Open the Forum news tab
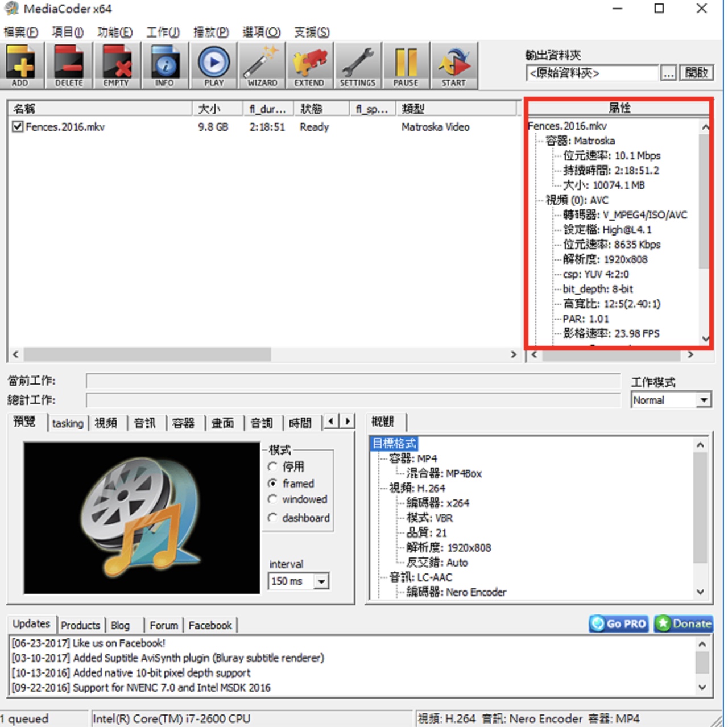The width and height of the screenshot is (728, 727). 164,625
